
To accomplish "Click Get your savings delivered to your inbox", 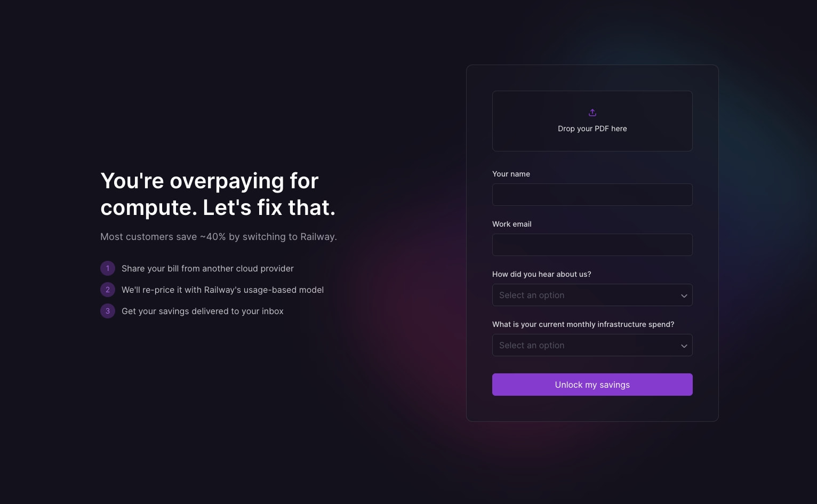I will pos(203,311).
